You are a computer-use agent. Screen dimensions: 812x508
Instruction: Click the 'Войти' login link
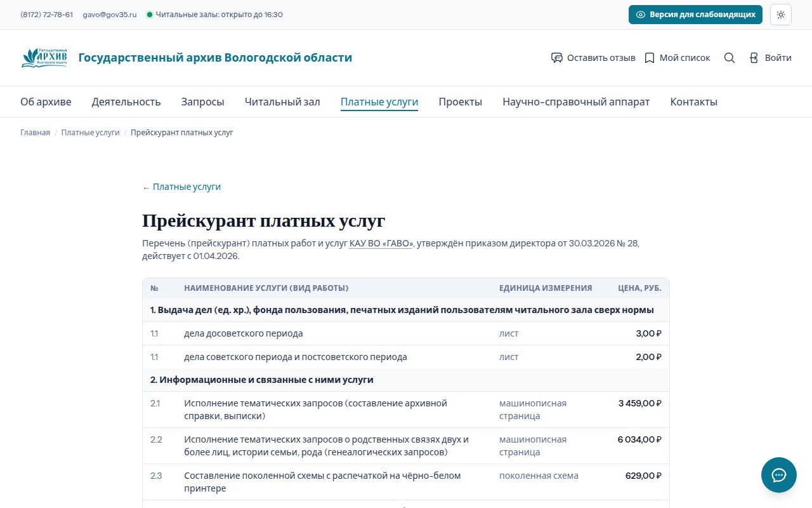point(770,58)
